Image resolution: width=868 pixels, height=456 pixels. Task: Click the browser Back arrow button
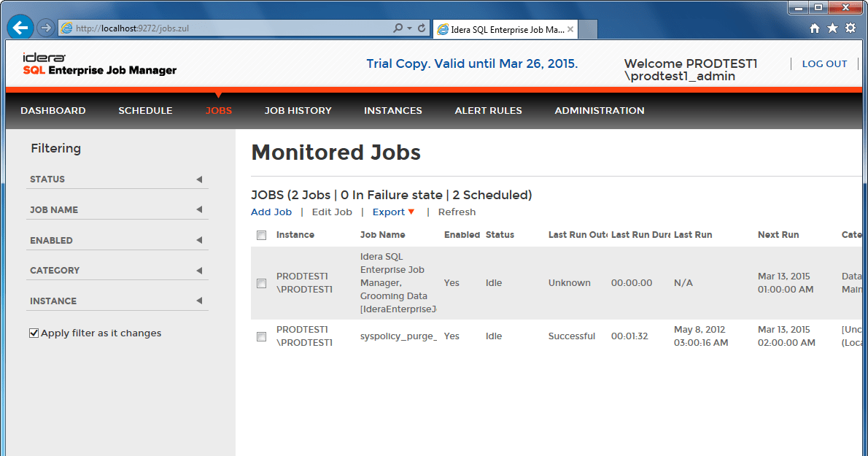pyautogui.click(x=20, y=28)
